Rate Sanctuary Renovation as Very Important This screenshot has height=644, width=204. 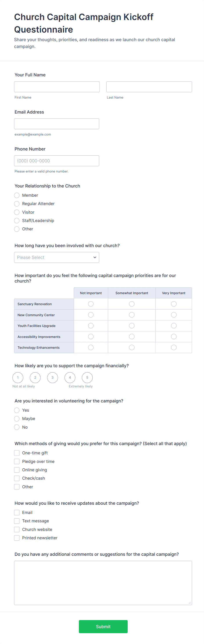point(174,304)
